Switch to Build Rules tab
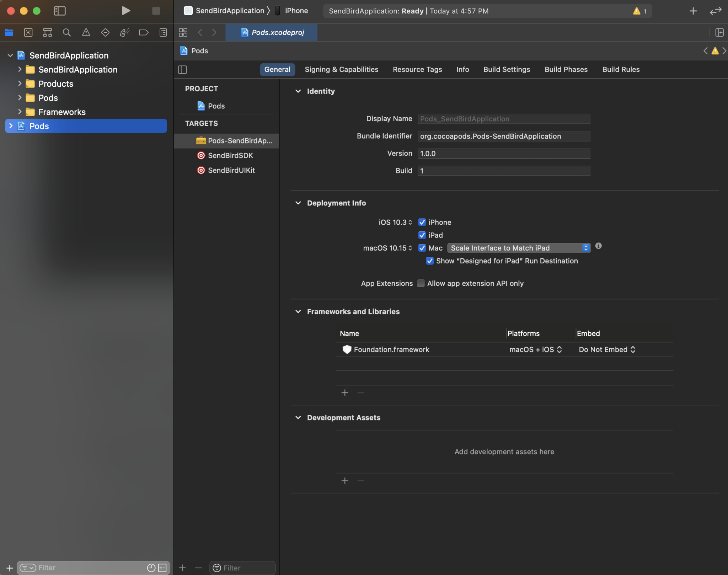The height and width of the screenshot is (575, 728). (621, 70)
